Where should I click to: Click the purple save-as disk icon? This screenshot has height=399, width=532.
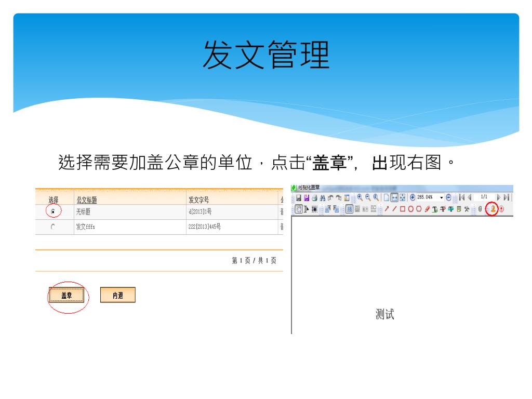(307, 197)
